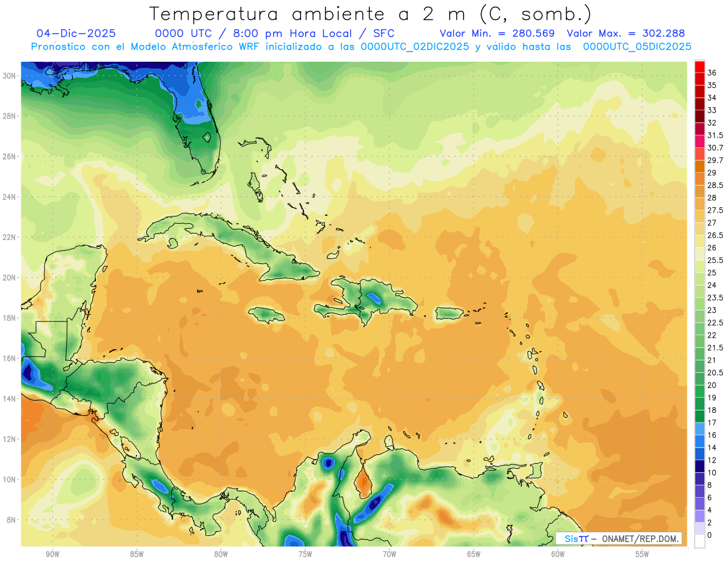Click the '80W' longitude label
This screenshot has height=562, width=728.
221,554
